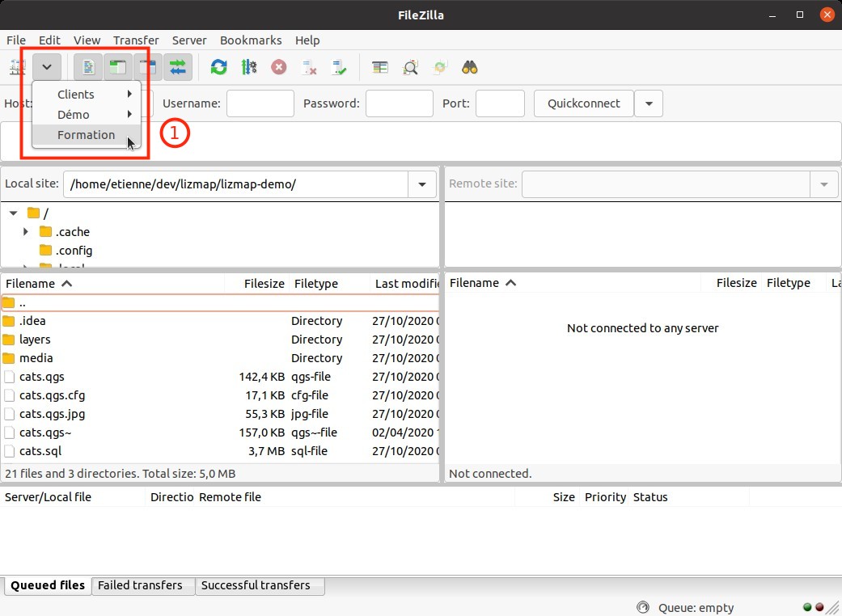Click the .config folder icon in the tree

pyautogui.click(x=45, y=250)
